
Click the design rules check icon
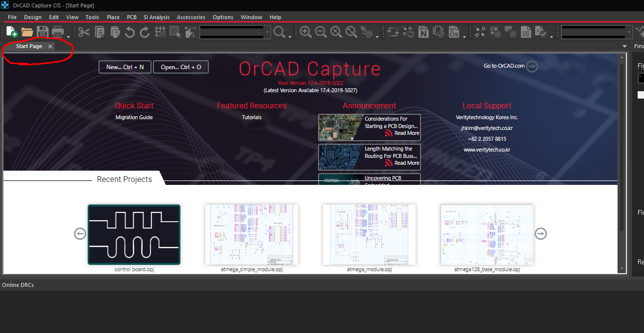tap(541, 32)
